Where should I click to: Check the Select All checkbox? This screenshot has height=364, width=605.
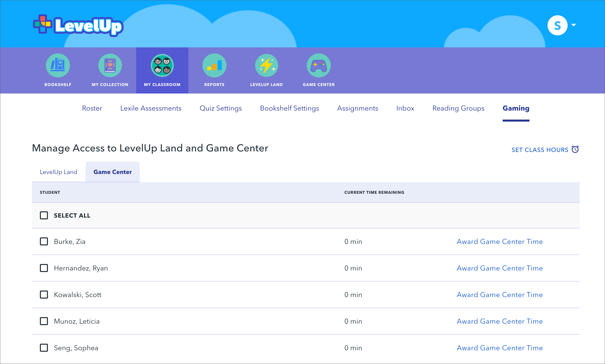click(x=44, y=215)
